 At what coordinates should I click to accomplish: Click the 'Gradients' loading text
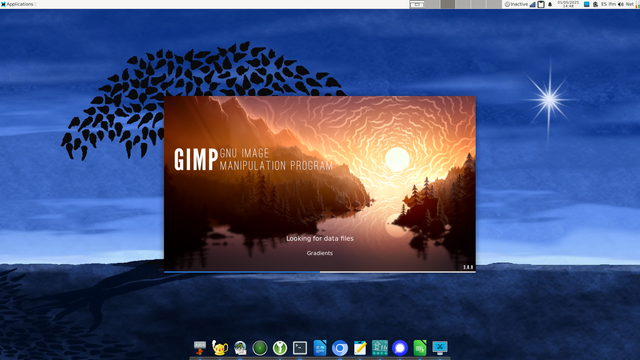pyautogui.click(x=320, y=253)
